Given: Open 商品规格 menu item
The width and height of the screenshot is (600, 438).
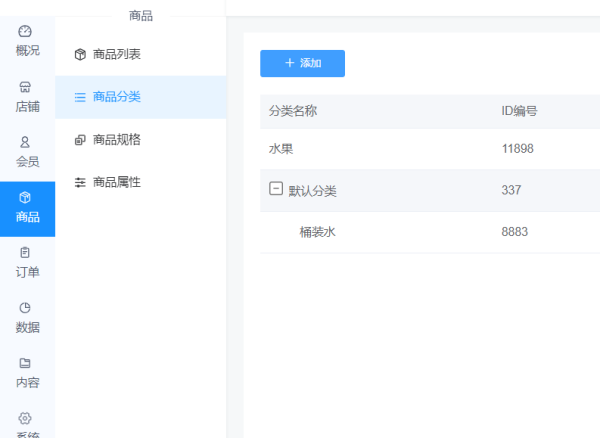Looking at the screenshot, I should (116, 140).
